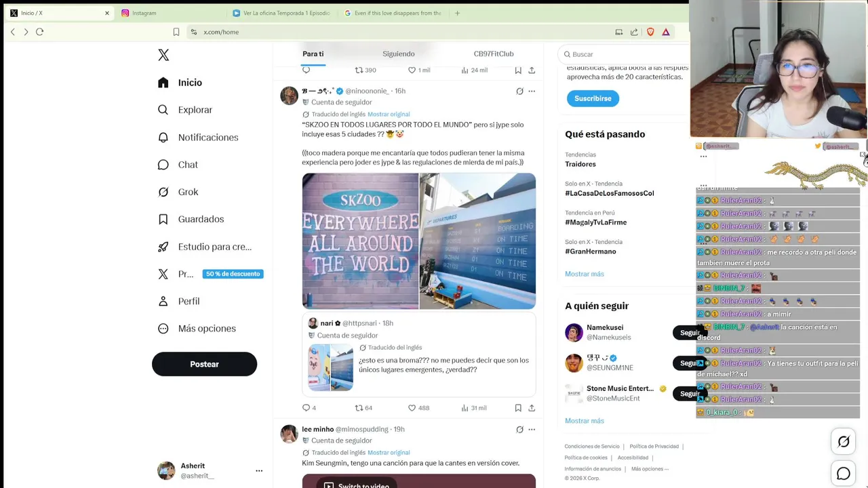Close the Inicio / X browser tab
This screenshot has height=488, width=868.
(106, 13)
